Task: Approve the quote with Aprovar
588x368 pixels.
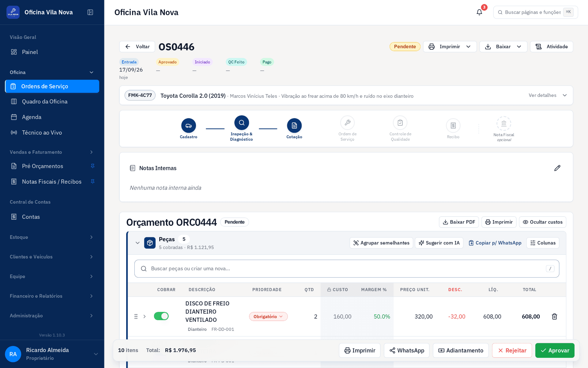Action: (555, 351)
